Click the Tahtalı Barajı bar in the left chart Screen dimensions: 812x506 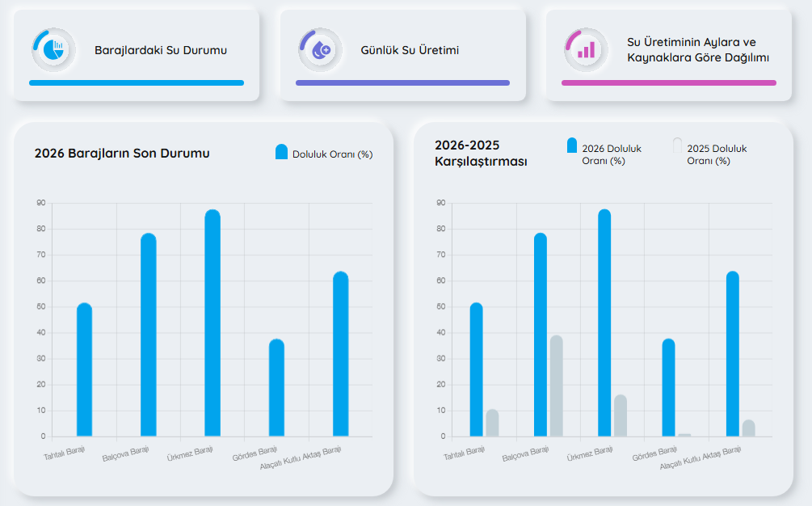[84, 369]
